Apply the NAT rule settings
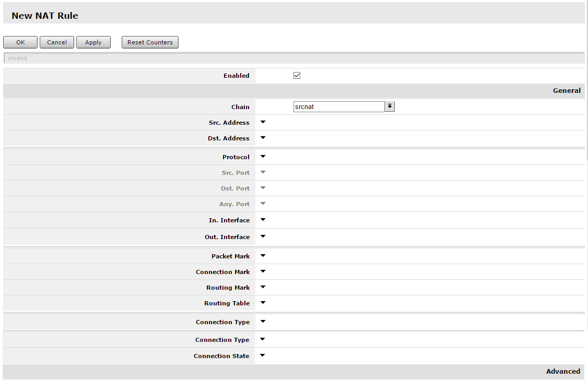The height and width of the screenshot is (380, 588). [x=93, y=42]
